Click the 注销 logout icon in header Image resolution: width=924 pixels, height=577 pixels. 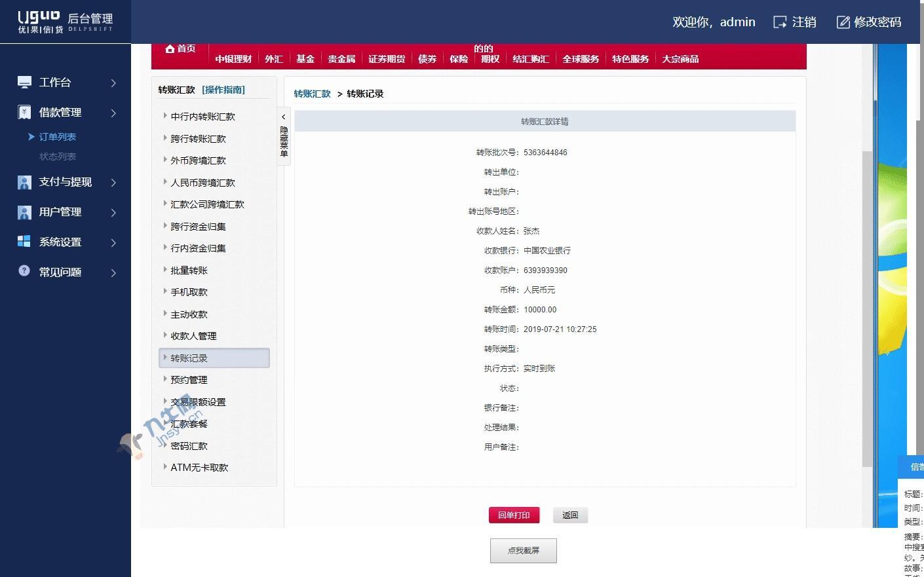(780, 22)
